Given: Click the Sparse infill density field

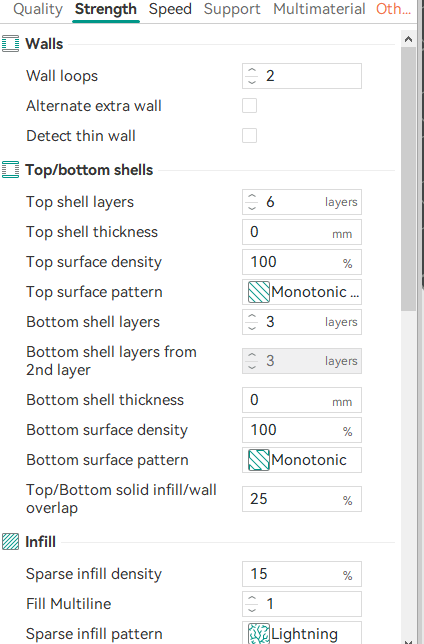Looking at the screenshot, I should 302,574.
